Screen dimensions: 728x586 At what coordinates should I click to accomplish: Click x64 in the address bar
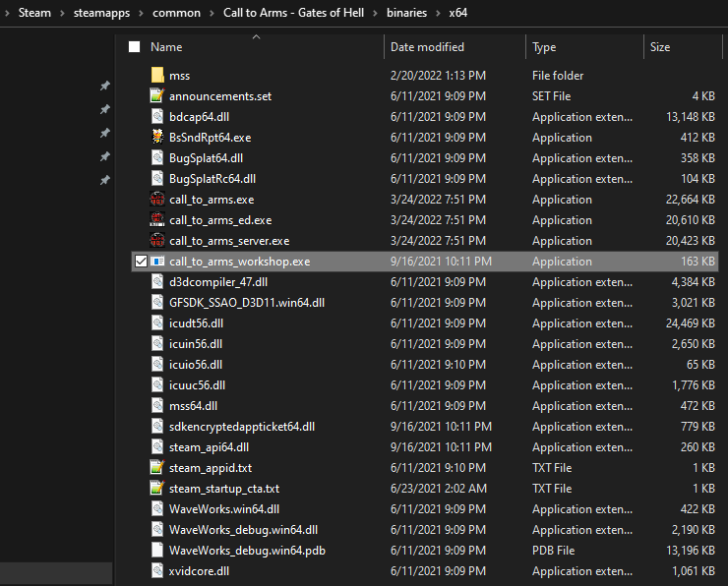(457, 13)
